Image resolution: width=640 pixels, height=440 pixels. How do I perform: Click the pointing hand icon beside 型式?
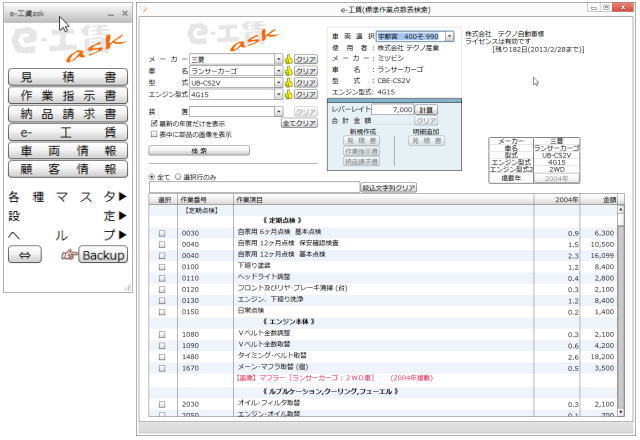coord(289,83)
